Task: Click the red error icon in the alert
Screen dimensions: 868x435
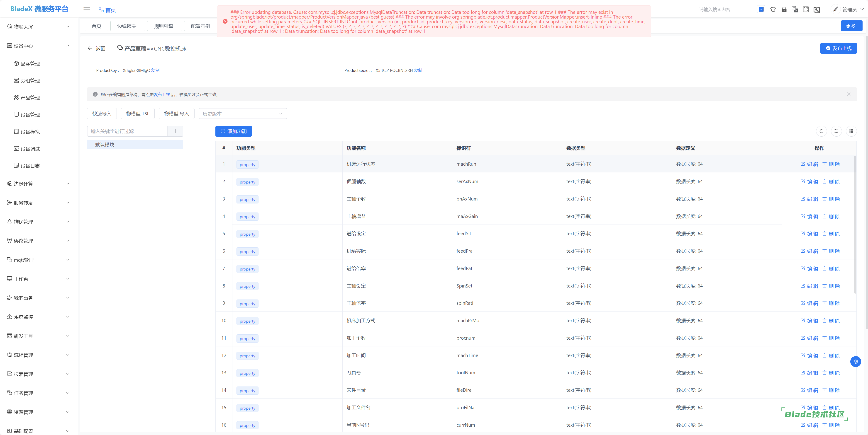Action: pyautogui.click(x=225, y=22)
